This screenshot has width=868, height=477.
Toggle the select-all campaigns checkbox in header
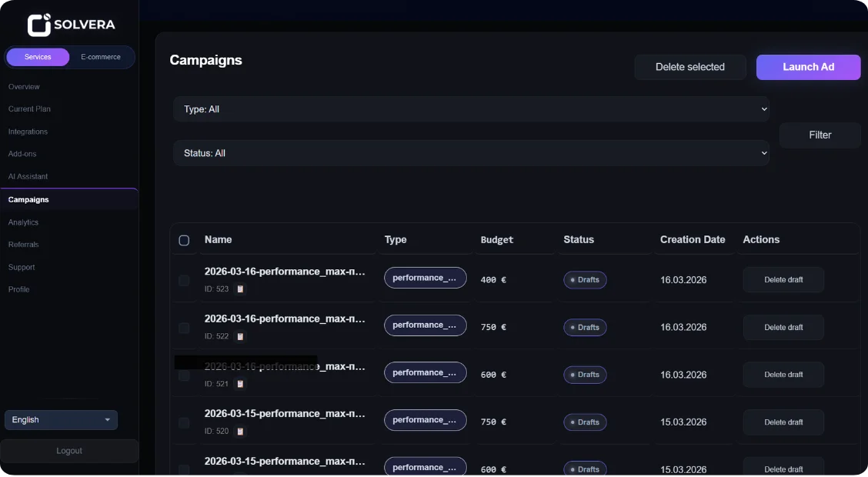point(184,240)
